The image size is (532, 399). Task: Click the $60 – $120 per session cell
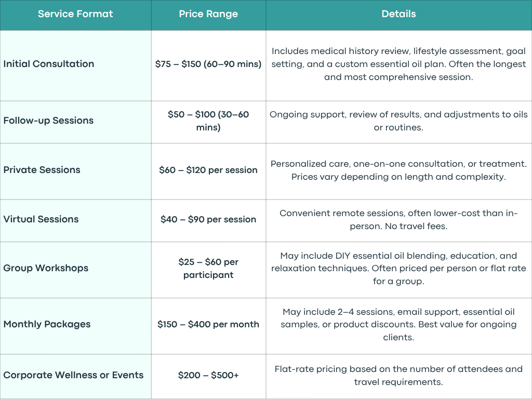point(208,170)
